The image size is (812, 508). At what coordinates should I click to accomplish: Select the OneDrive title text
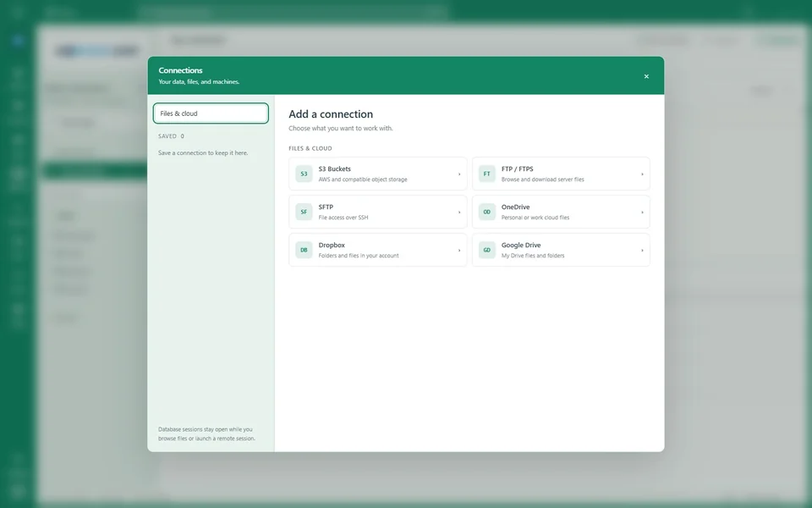[x=515, y=207]
